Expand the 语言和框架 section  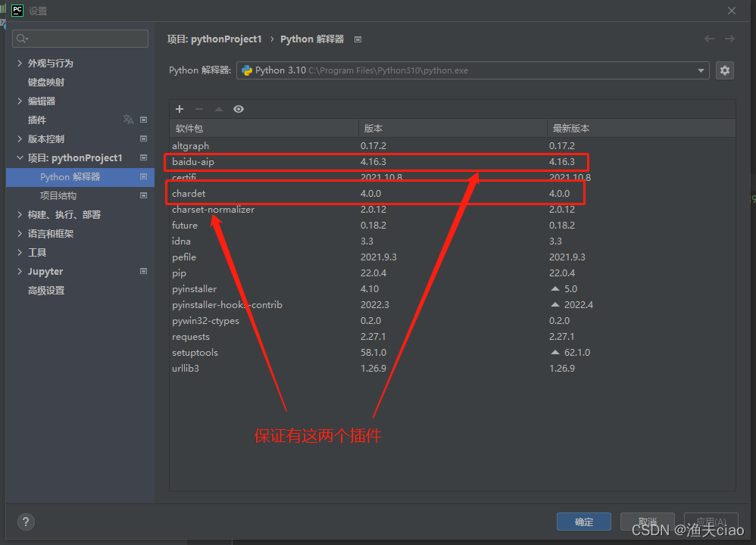(20, 234)
